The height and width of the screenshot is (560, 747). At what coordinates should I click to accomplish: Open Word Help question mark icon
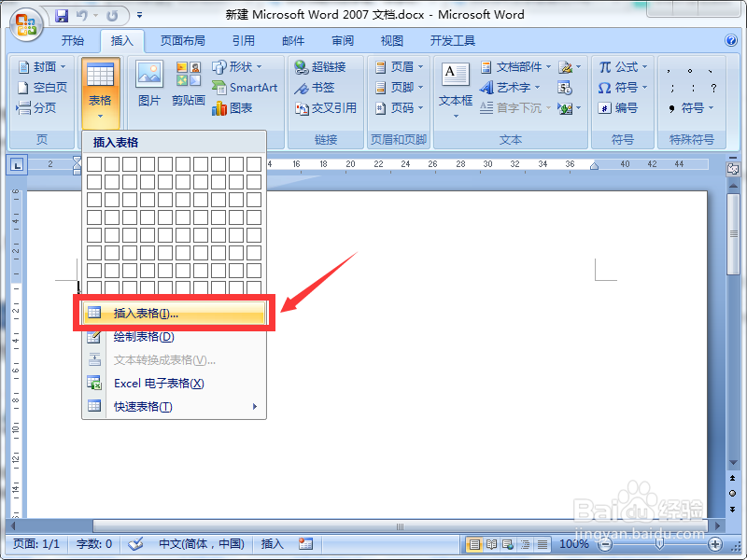731,40
